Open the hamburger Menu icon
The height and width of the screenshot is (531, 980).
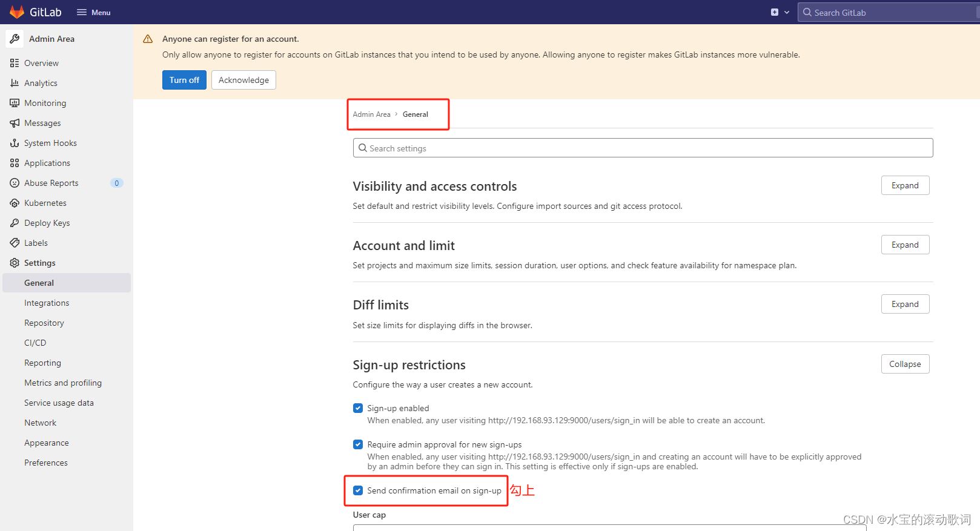82,12
